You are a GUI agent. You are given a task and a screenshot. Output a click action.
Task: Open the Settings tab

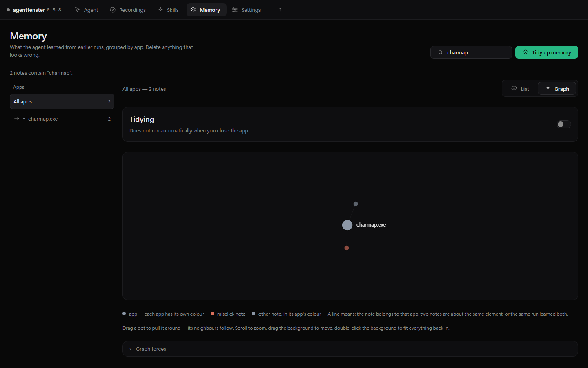[x=246, y=10]
